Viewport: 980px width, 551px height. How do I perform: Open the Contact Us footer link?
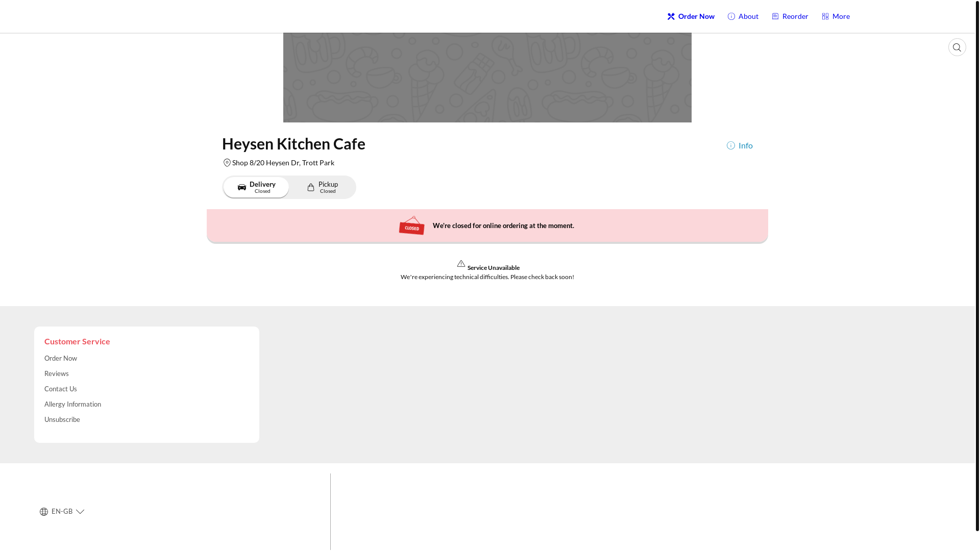pos(61,389)
